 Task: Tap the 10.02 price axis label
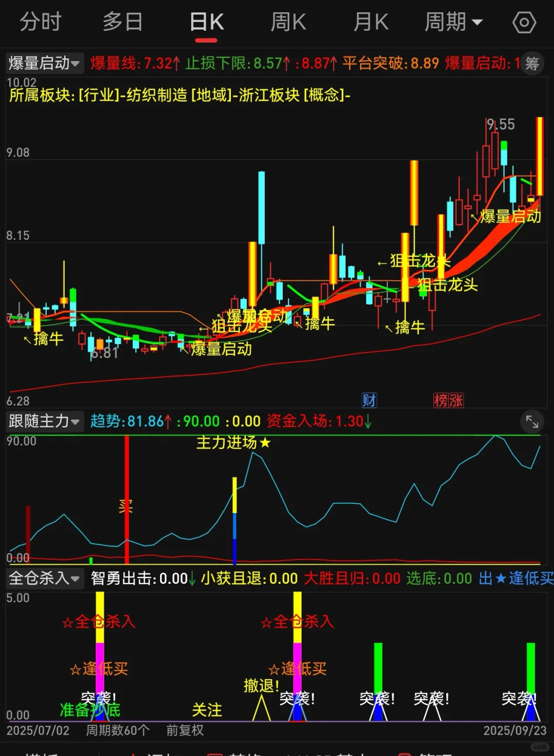(x=22, y=83)
